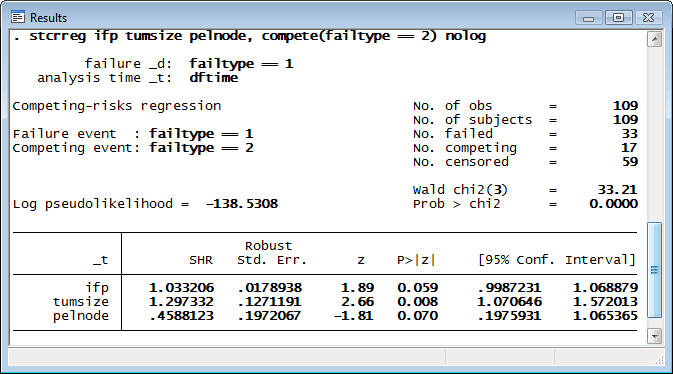673x374 pixels.
Task: Click tumsize p-value 0.008
Action: click(418, 302)
